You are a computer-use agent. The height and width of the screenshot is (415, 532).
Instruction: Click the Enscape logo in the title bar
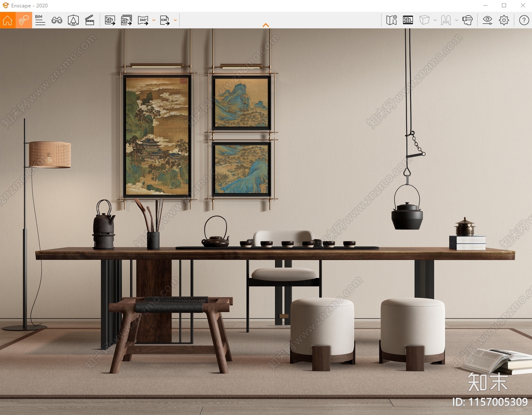pyautogui.click(x=6, y=5)
